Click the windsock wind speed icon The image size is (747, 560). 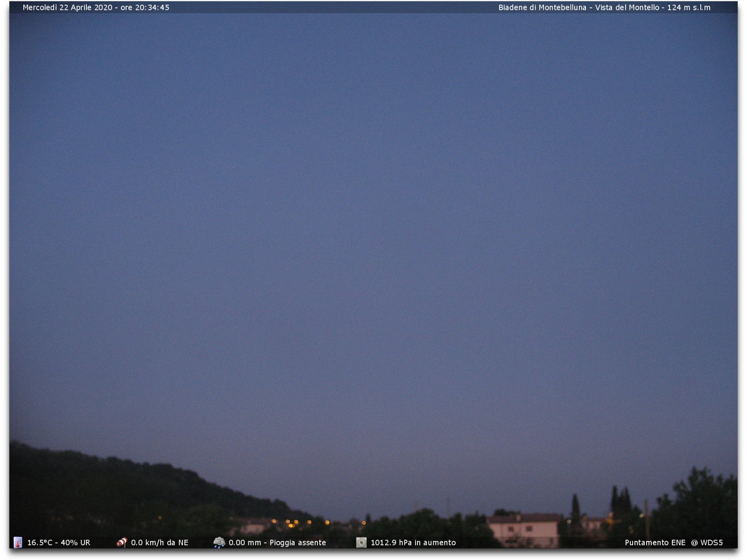click(122, 542)
